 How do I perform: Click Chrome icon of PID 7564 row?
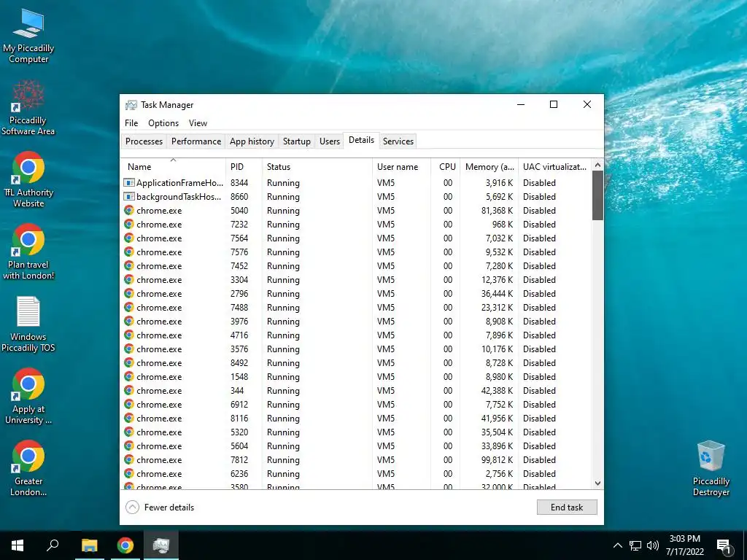point(128,238)
